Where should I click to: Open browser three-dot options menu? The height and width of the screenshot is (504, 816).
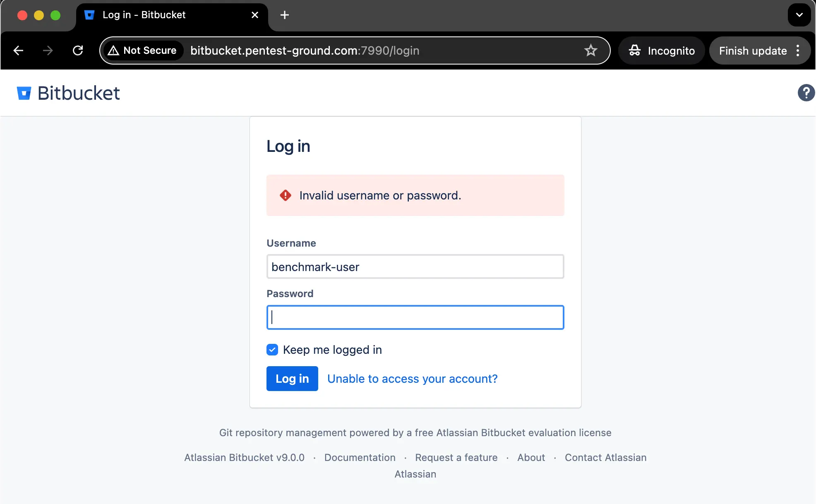[799, 51]
